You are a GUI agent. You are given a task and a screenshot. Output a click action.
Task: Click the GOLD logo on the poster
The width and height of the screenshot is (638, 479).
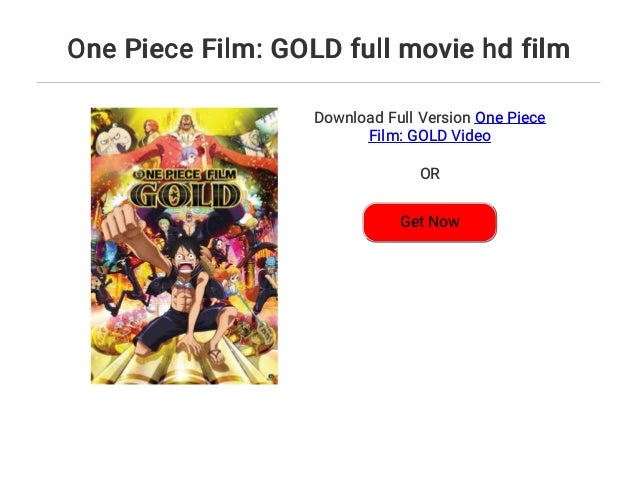coord(186,195)
